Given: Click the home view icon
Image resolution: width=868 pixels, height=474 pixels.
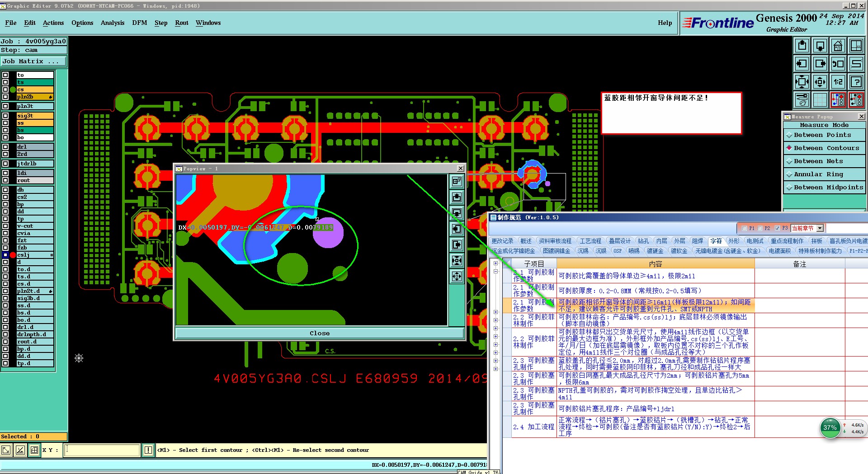Looking at the screenshot, I should [x=838, y=46].
